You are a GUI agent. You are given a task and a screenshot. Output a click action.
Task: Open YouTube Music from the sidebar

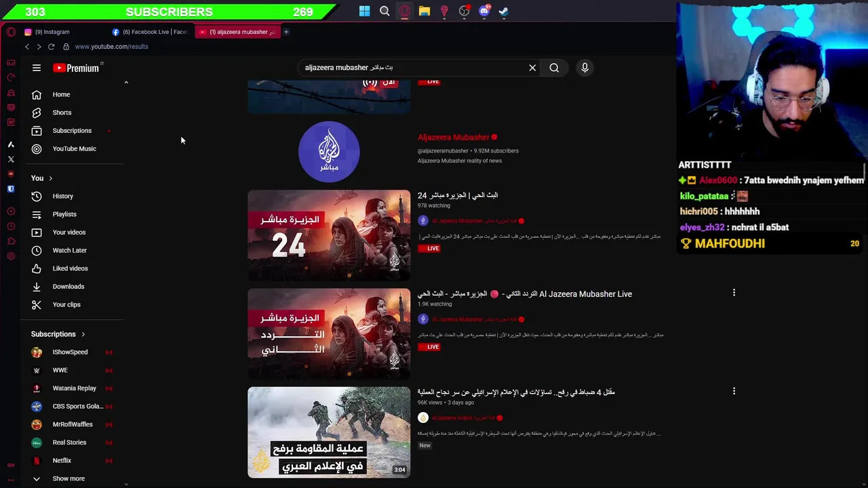click(x=74, y=148)
